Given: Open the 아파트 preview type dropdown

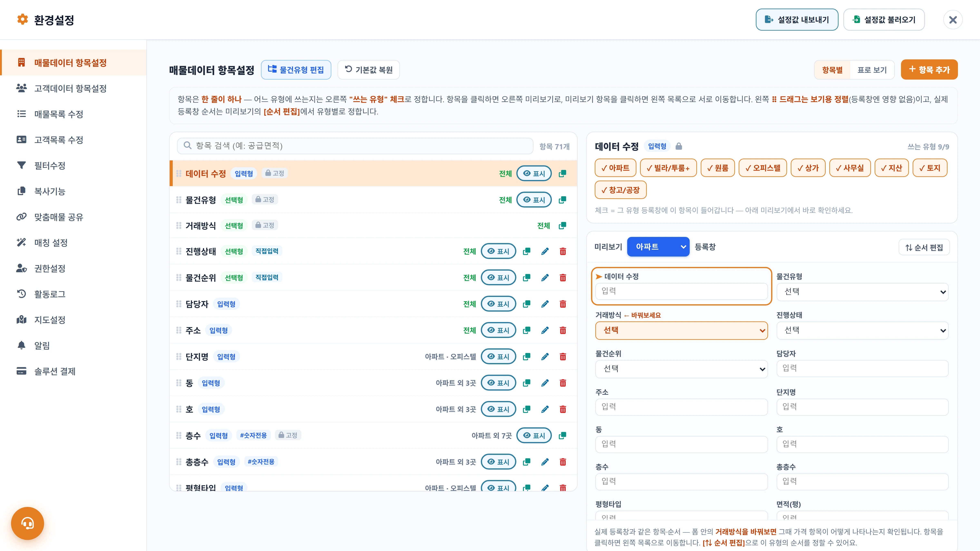Looking at the screenshot, I should [658, 247].
